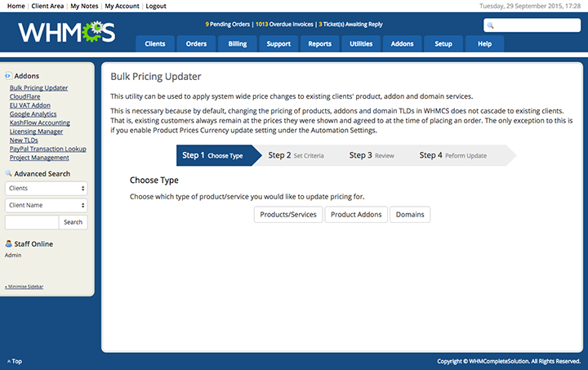Screen dimensions: 588x370
Task: Click the Staff Online user icon
Action: 8,243
